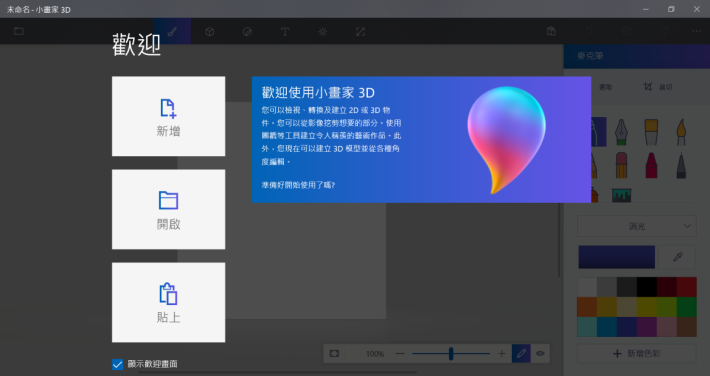Toggle the eye 3D view button
The width and height of the screenshot is (710, 376).
pyautogui.click(x=540, y=353)
